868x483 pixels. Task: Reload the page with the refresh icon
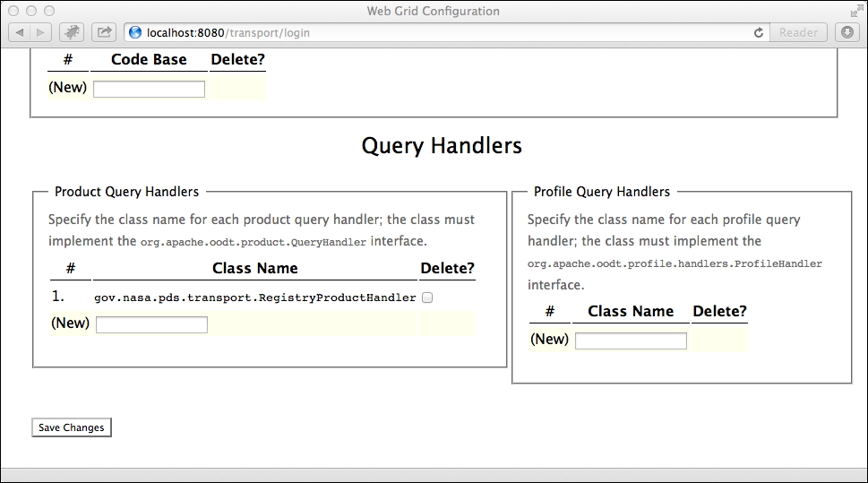tap(759, 32)
